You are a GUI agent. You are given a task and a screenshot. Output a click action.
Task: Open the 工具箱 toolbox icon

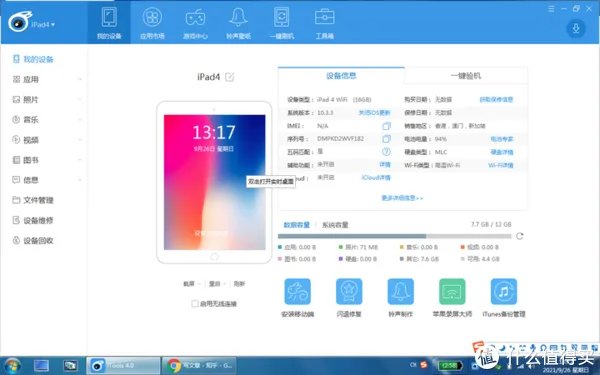point(324,23)
